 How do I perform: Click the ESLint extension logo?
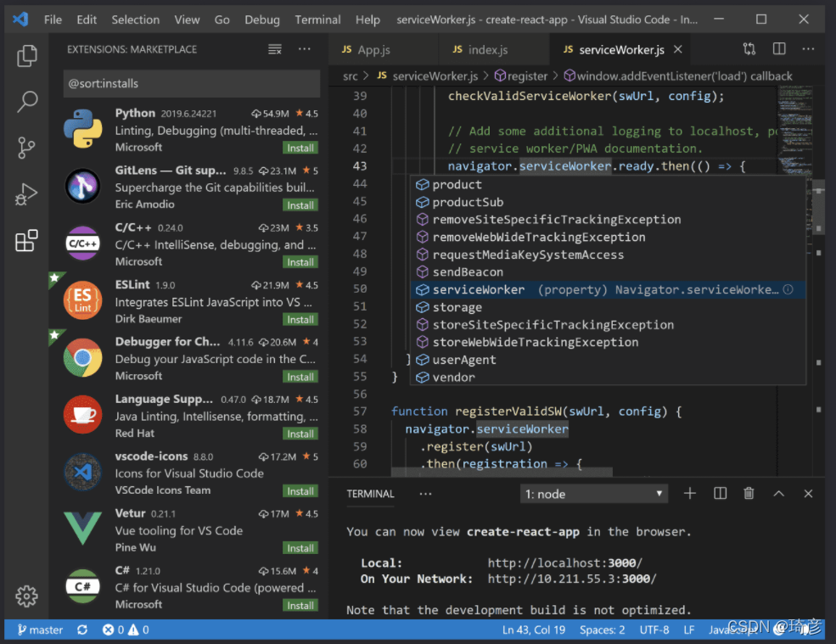coord(82,300)
